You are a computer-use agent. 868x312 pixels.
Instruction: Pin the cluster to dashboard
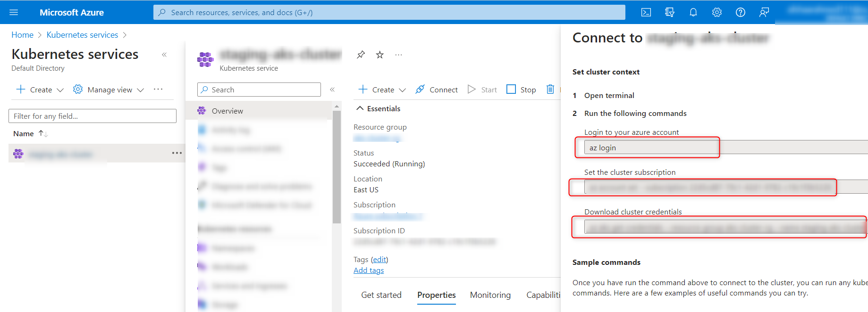coord(361,55)
